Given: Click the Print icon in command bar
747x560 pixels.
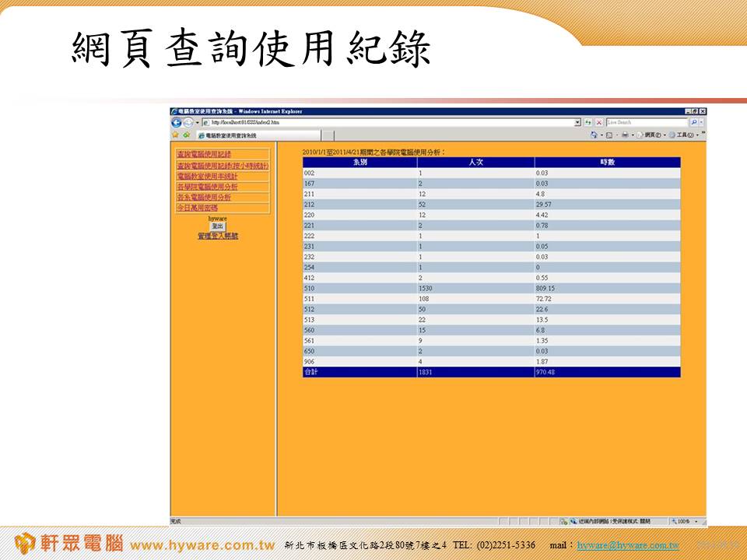Looking at the screenshot, I should click(626, 135).
